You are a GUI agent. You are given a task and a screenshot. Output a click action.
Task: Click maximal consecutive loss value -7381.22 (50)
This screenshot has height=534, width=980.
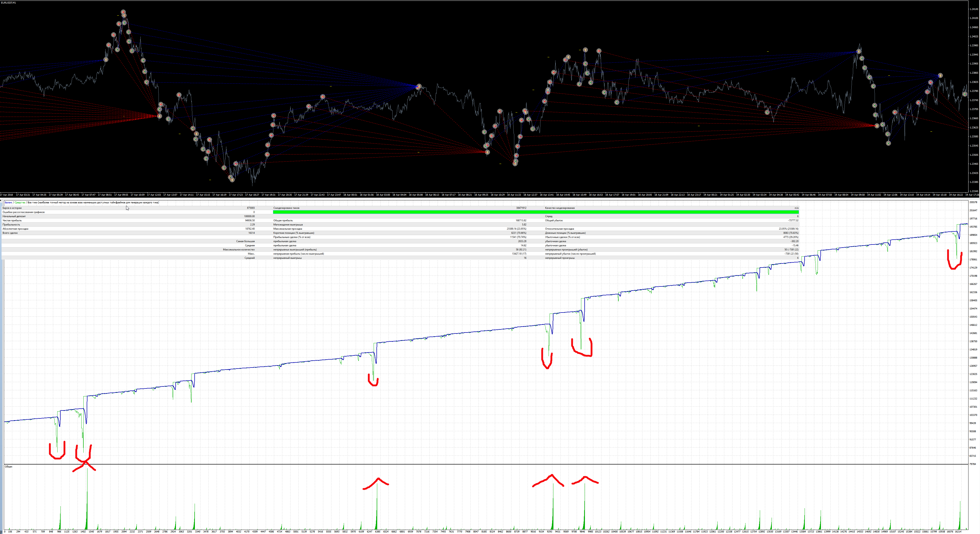point(791,254)
